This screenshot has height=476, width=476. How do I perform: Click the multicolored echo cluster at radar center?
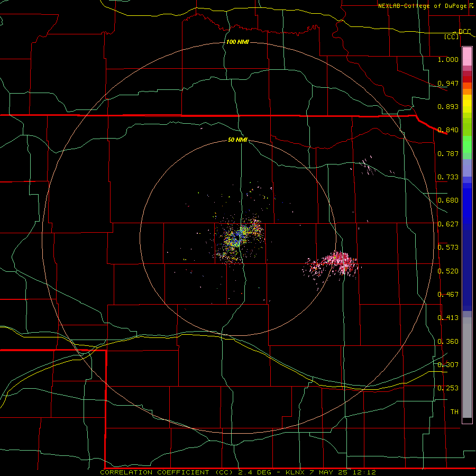click(x=239, y=239)
